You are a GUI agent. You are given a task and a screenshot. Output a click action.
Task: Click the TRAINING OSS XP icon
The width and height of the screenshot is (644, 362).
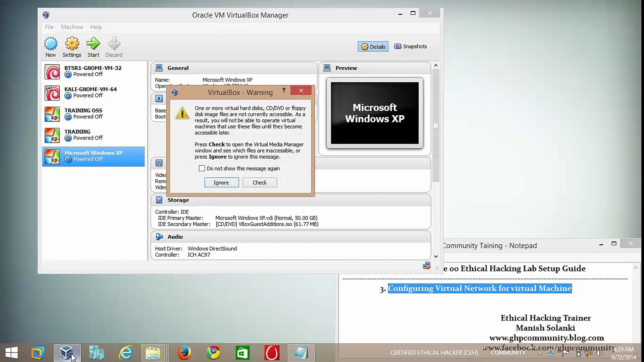52,114
